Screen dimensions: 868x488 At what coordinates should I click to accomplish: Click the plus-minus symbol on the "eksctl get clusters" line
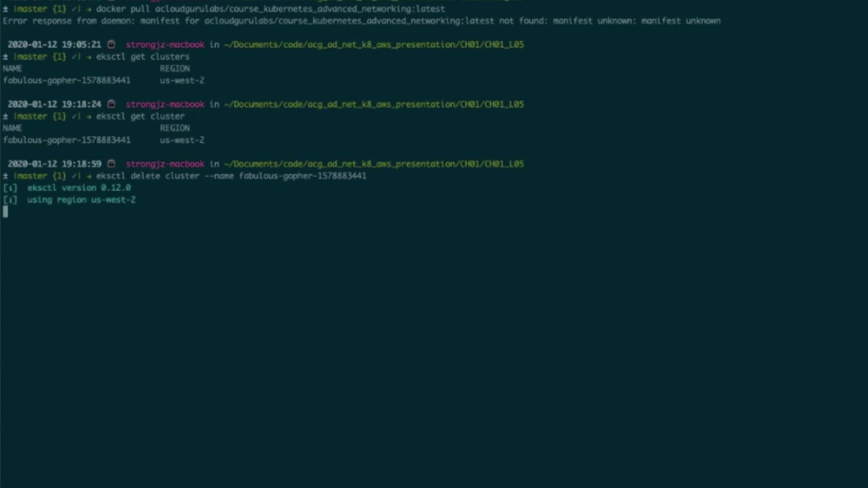pos(5,57)
